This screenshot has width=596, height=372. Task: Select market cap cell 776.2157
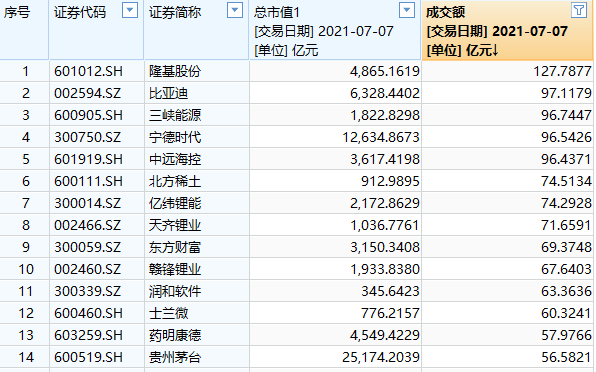coord(335,313)
